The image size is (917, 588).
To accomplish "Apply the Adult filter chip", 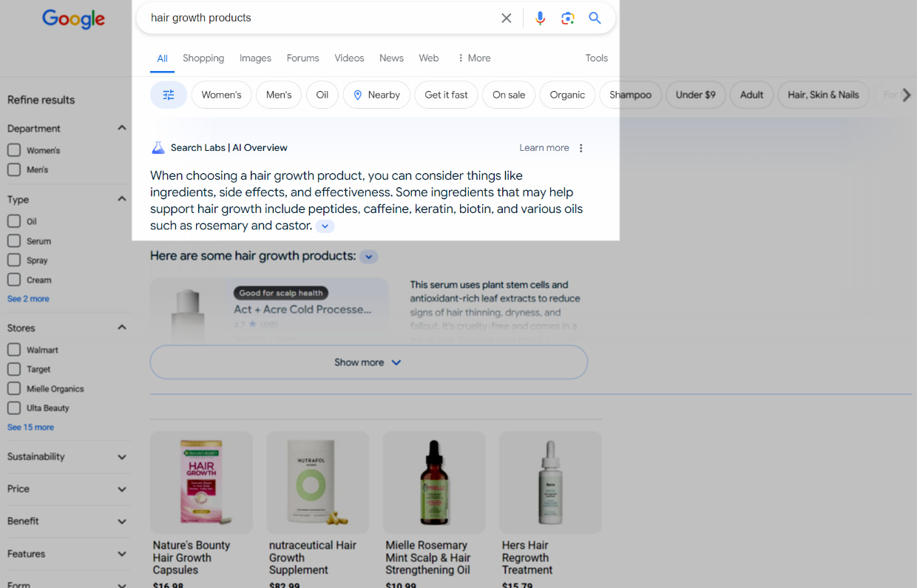I will (x=752, y=95).
